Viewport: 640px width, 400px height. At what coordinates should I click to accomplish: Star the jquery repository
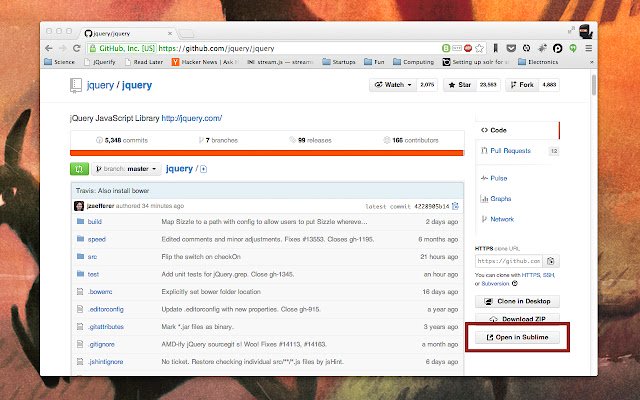[x=460, y=84]
